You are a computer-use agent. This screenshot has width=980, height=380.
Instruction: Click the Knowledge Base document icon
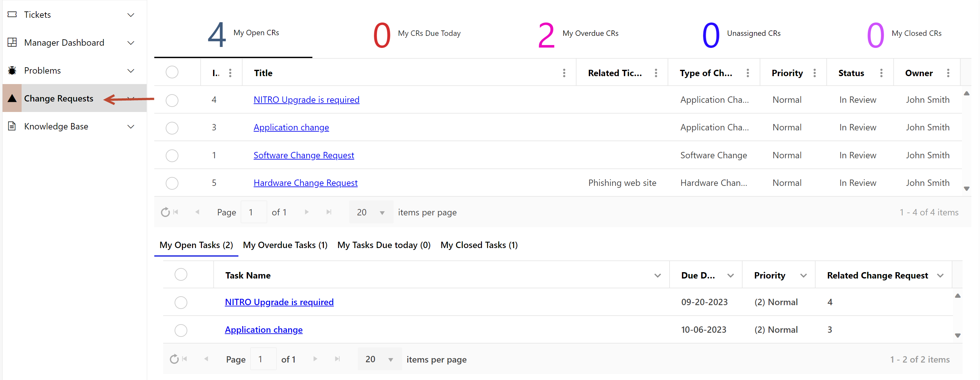12,126
